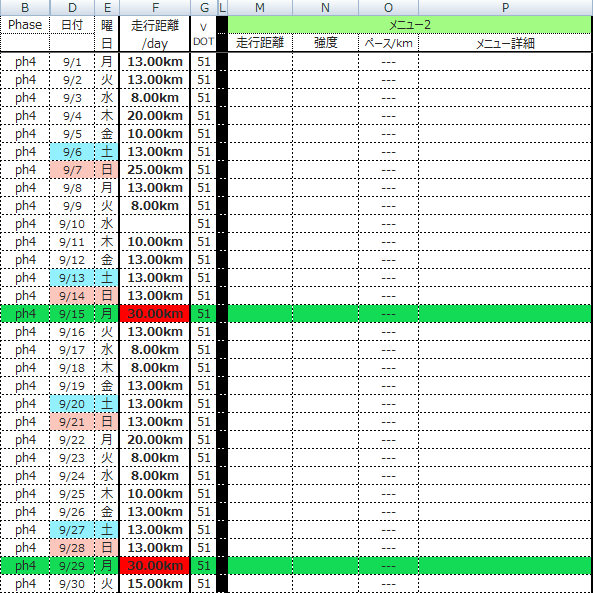Screen dimensions: 593x593
Task: Select 10.00km distance cell on 9/11
Action: [x=155, y=242]
